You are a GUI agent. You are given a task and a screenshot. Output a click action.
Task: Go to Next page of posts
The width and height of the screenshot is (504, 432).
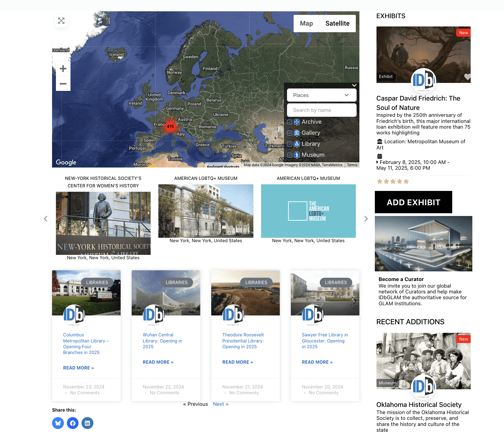point(221,404)
